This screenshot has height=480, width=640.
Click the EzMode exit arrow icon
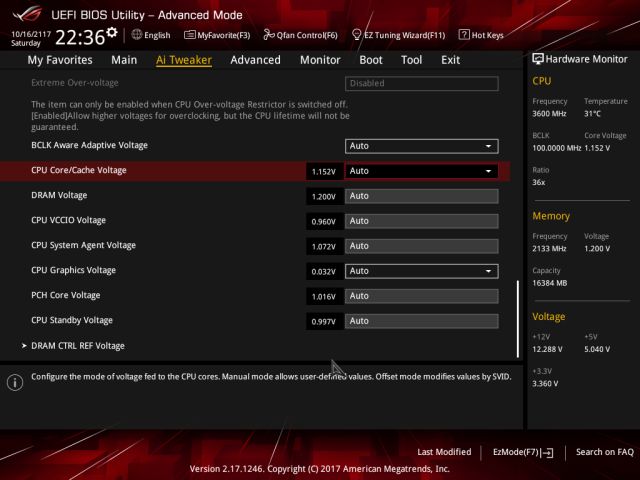tap(547, 452)
